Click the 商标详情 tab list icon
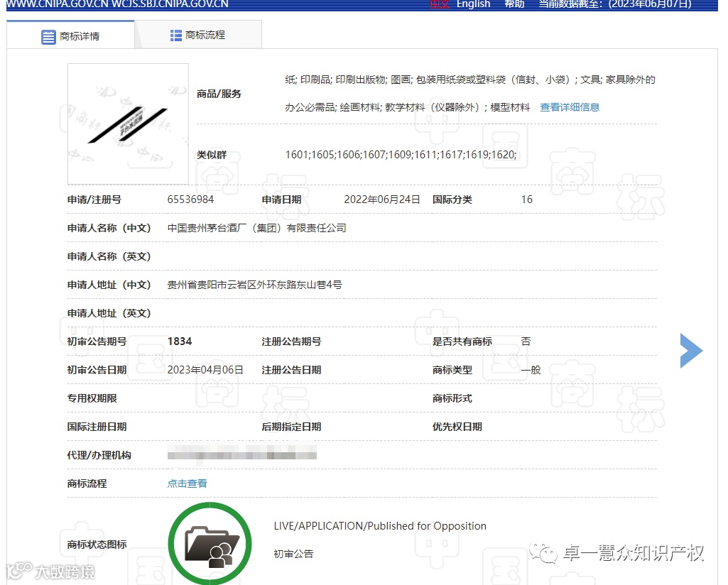 click(x=48, y=37)
